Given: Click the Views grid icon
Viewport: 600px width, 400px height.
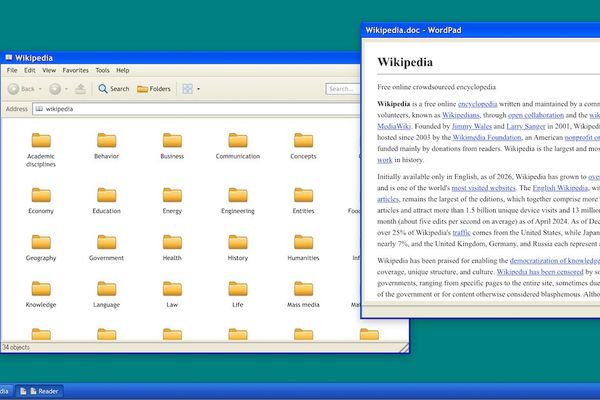Looking at the screenshot, I should click(x=188, y=89).
